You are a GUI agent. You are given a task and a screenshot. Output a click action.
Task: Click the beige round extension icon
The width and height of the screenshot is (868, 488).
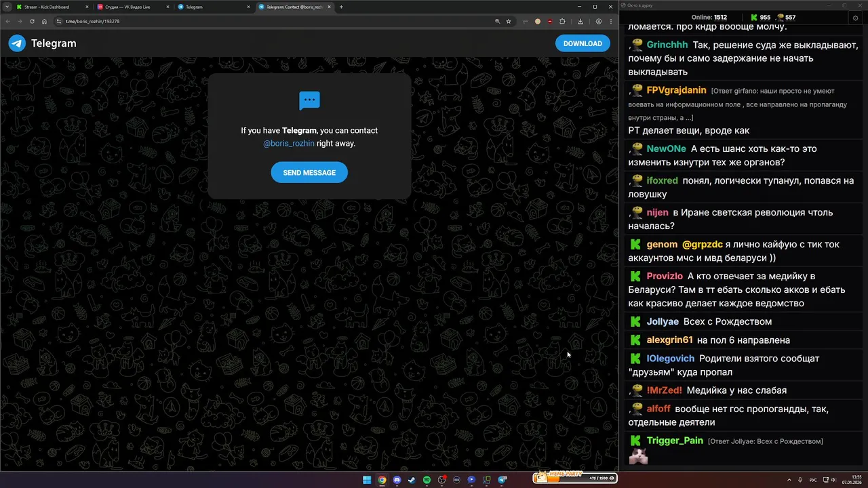(x=538, y=21)
